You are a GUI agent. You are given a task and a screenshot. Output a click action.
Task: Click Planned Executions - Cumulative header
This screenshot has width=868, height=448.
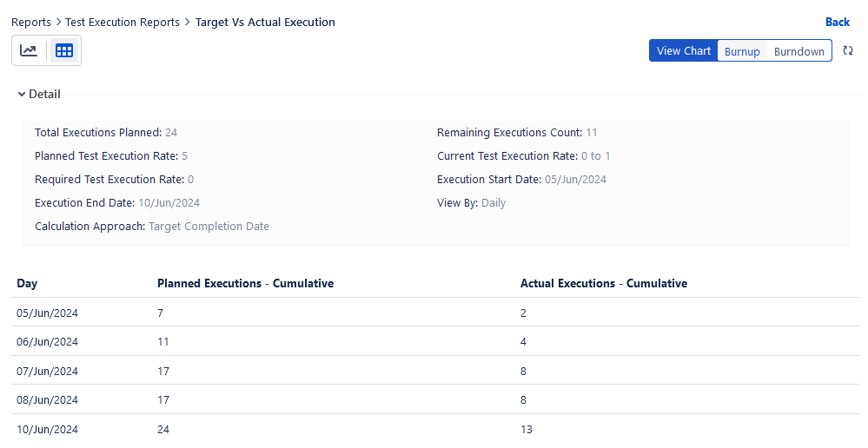(245, 283)
